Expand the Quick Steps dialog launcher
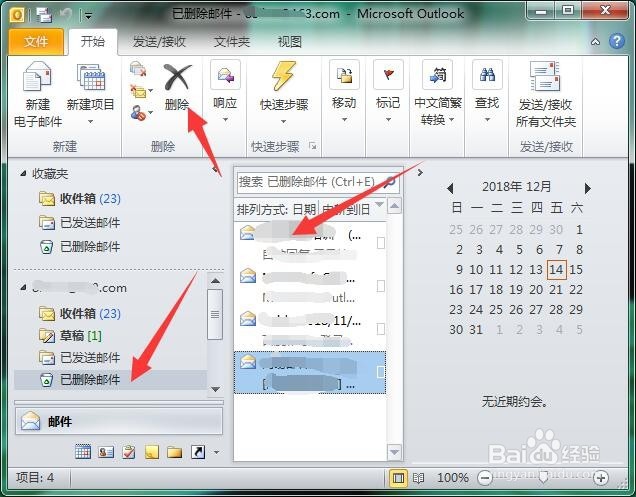The image size is (636, 497). [312, 146]
